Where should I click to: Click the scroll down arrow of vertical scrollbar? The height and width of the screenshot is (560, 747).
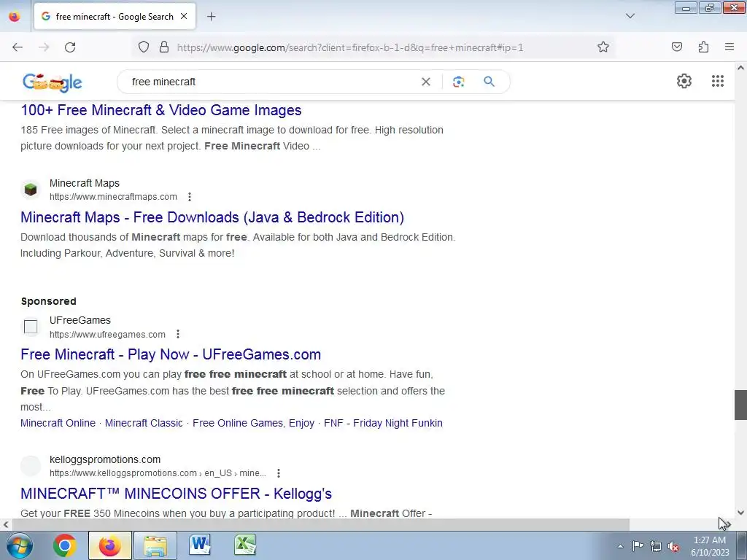(740, 513)
